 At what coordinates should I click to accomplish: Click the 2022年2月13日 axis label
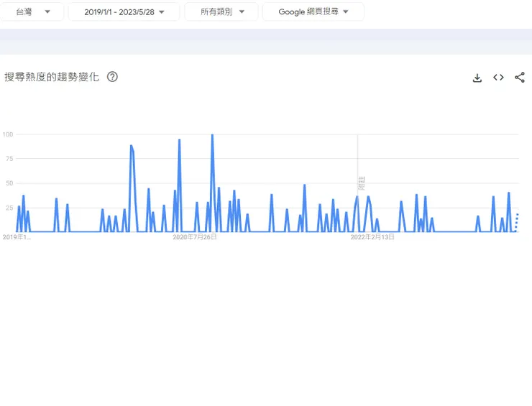pyautogui.click(x=372, y=237)
